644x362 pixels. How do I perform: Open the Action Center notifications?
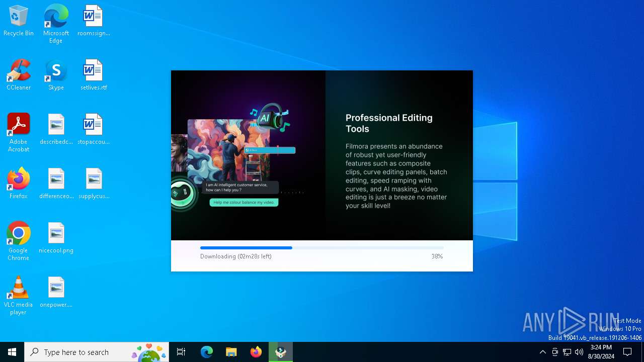tap(627, 352)
